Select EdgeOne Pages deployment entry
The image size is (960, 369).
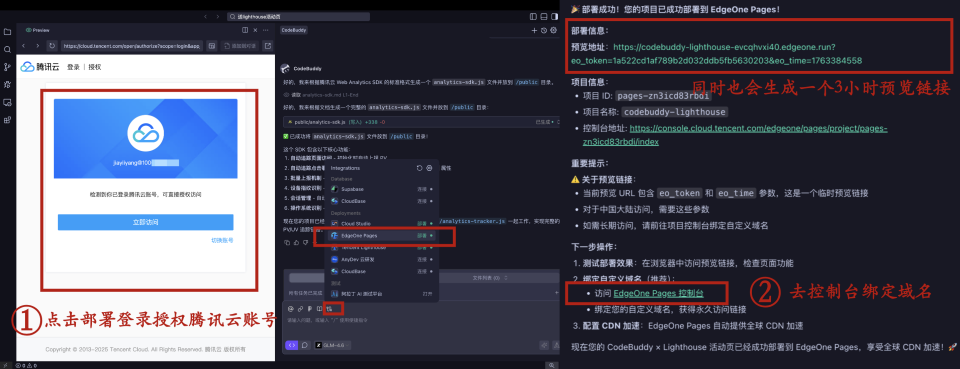[x=381, y=235]
